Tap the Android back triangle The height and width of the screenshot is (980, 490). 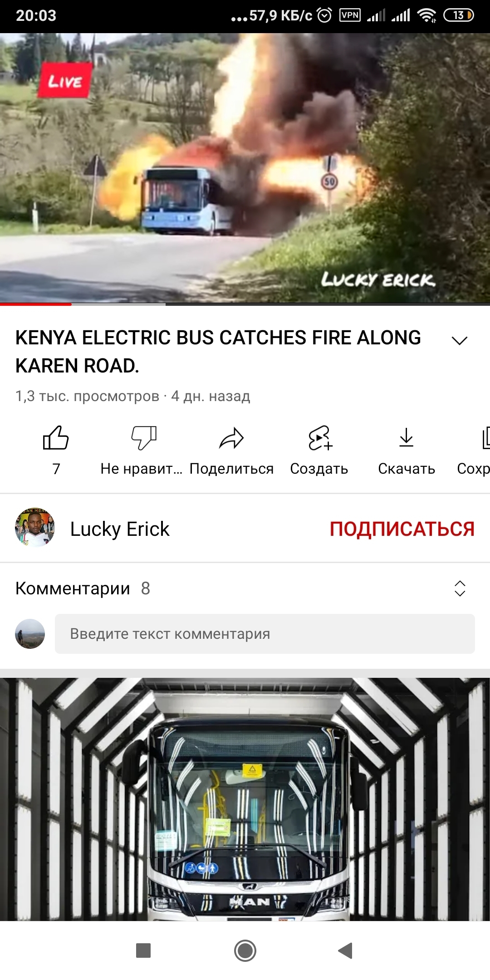tap(345, 950)
